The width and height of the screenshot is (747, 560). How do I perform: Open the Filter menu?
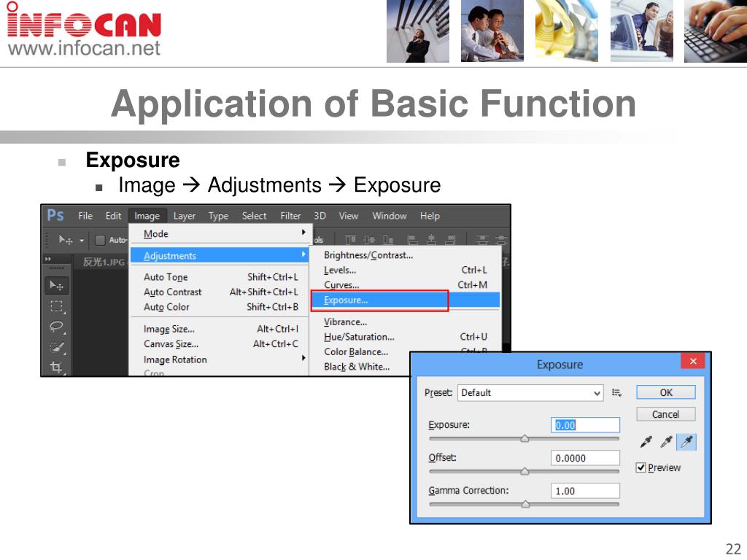[290, 216]
